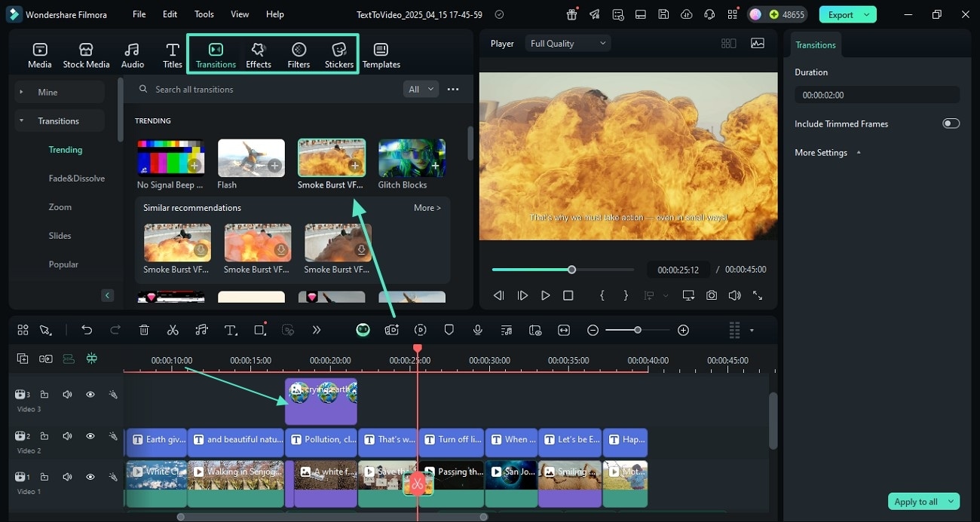Screen dimensions: 980x522
Task: Open the View menu
Action: click(x=240, y=14)
